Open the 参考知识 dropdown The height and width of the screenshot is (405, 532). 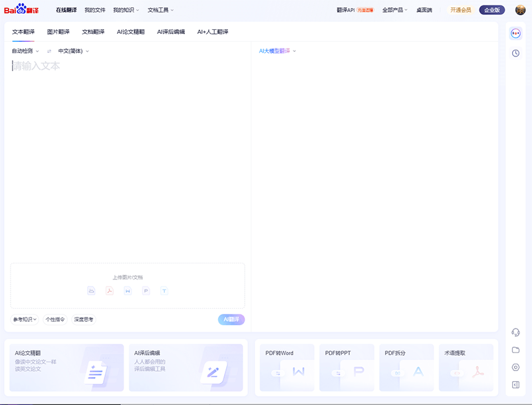(x=25, y=319)
